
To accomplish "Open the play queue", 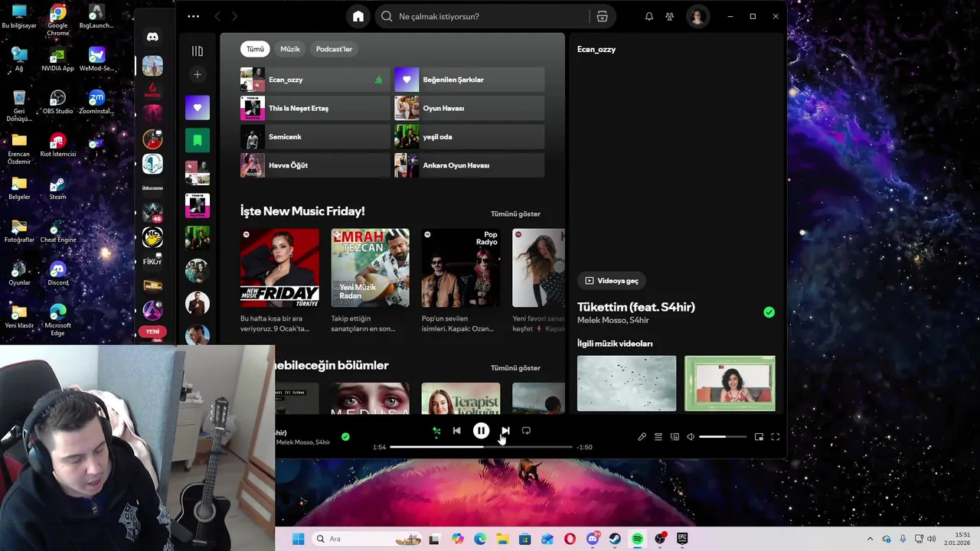I will 658,437.
